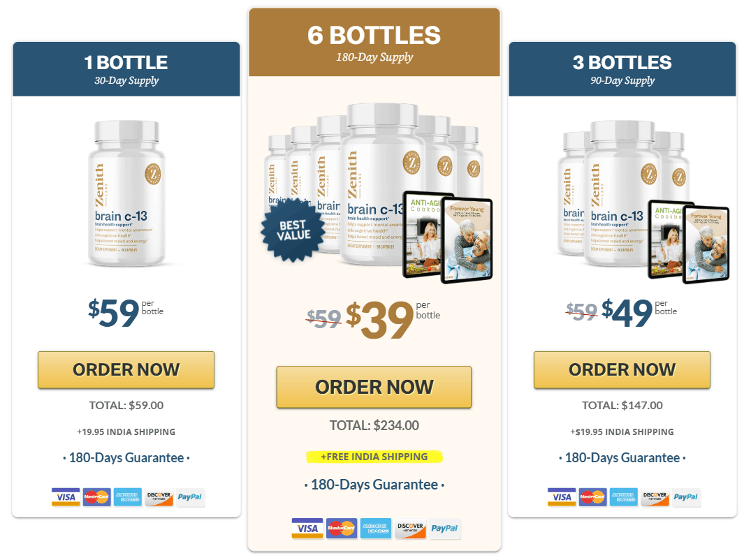Select the single bottle product image
Viewport: 751px width, 560px height.
tap(126, 193)
